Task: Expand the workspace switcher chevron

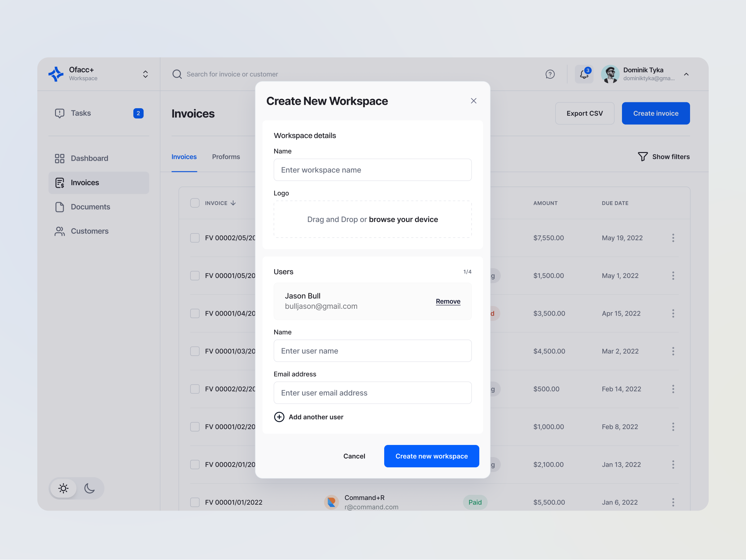Action: click(145, 74)
